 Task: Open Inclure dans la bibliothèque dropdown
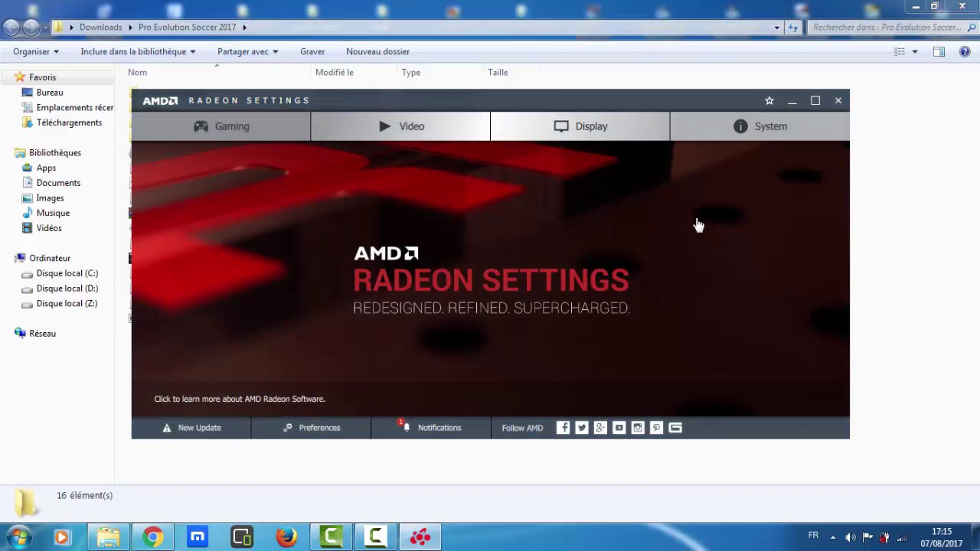138,51
